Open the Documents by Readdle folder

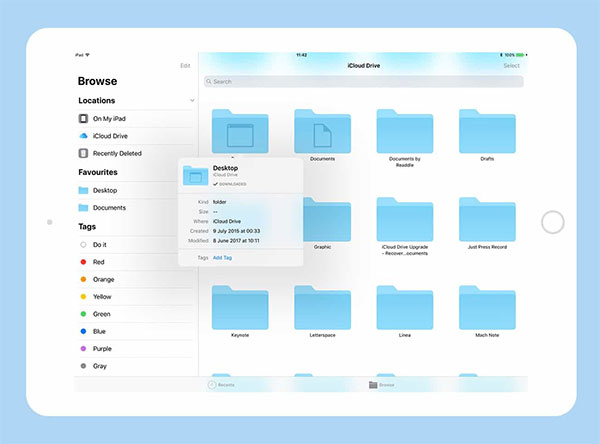pyautogui.click(x=404, y=131)
